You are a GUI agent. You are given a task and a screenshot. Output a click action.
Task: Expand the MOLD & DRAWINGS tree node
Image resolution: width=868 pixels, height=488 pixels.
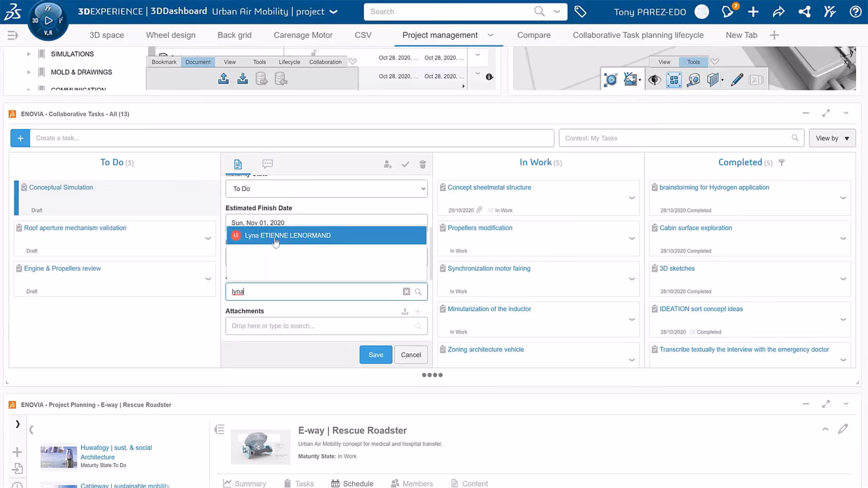[x=28, y=72]
